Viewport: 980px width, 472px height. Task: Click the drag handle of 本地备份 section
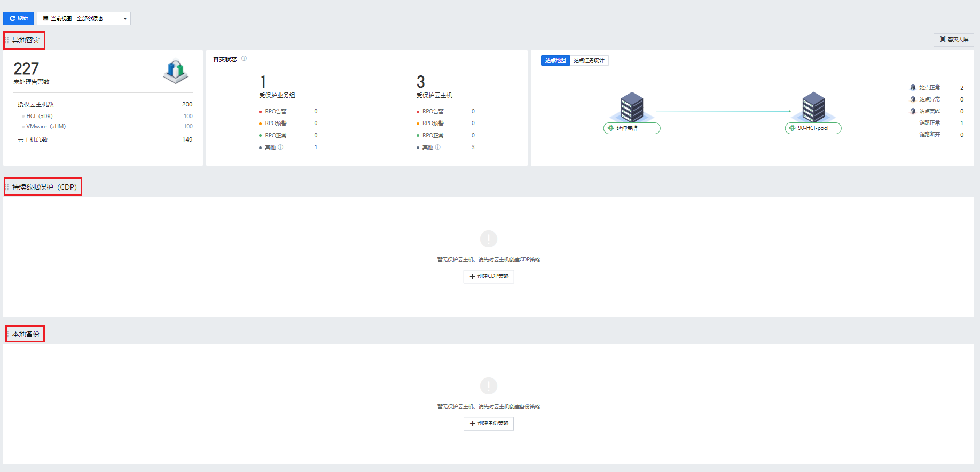[x=7, y=334]
